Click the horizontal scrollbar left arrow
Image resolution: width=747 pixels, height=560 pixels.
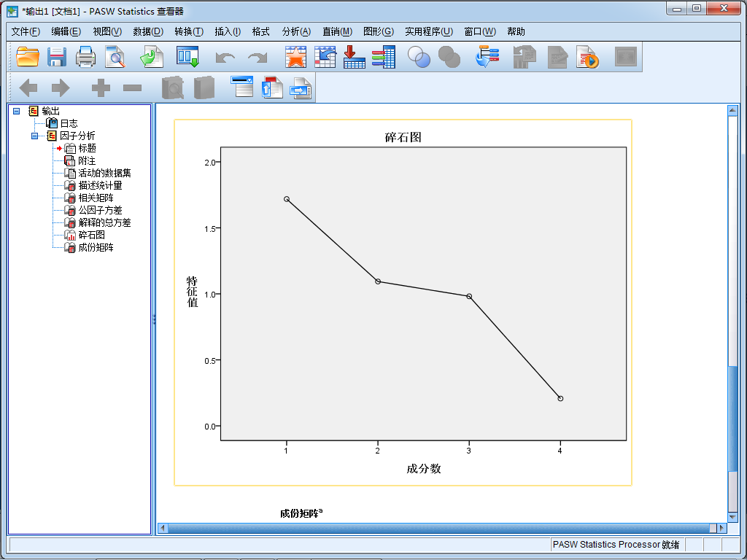[163, 528]
